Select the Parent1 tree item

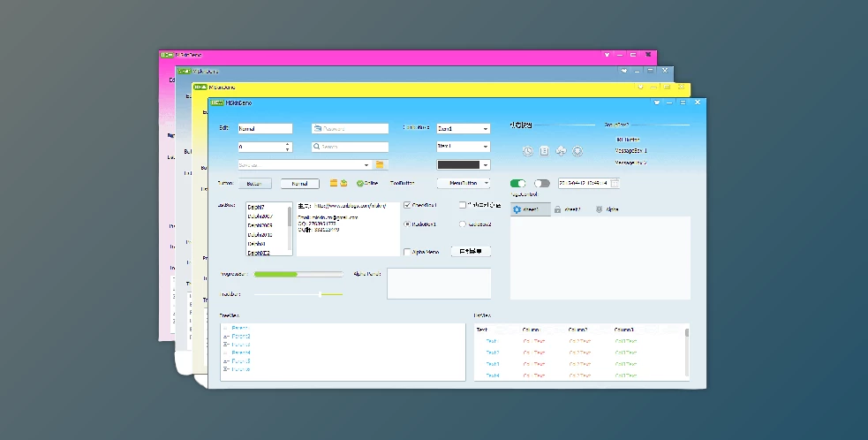pyautogui.click(x=241, y=328)
